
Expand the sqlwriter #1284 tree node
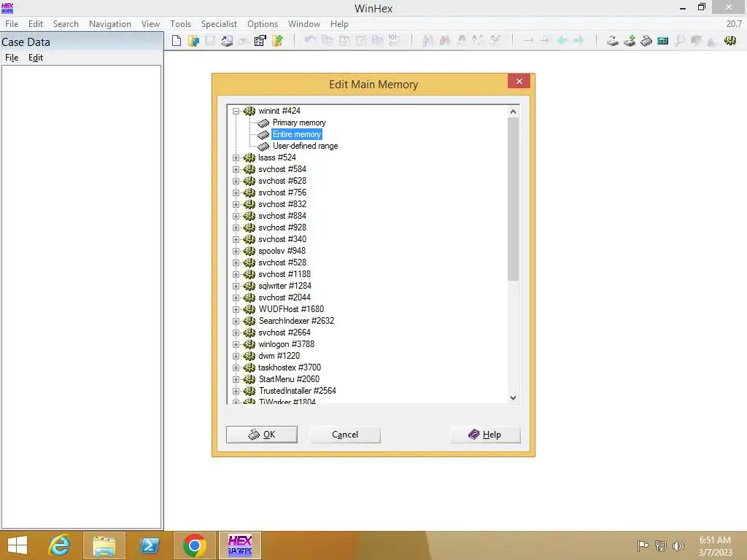coord(236,286)
